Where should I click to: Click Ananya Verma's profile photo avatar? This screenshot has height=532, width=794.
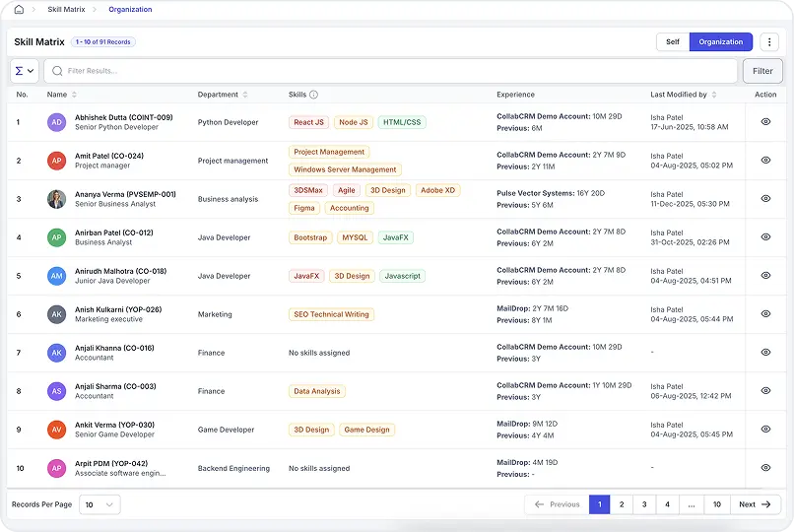[x=57, y=199]
